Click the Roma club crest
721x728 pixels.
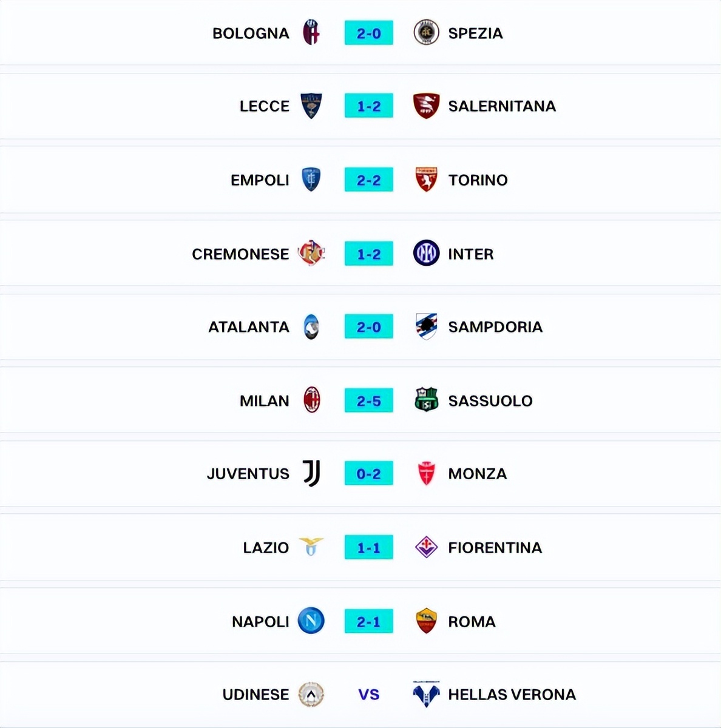click(x=426, y=621)
